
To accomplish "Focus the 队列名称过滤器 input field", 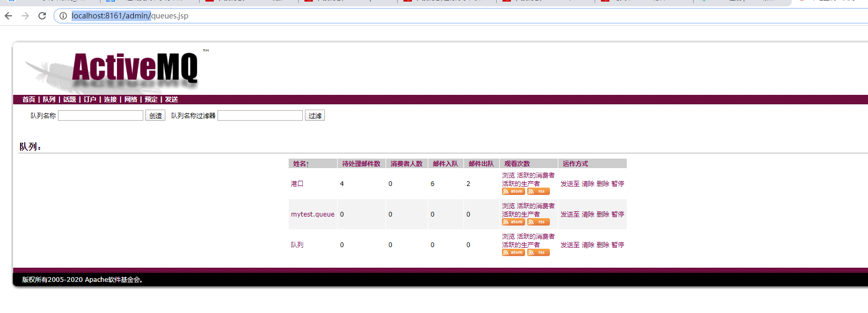I will [260, 115].
